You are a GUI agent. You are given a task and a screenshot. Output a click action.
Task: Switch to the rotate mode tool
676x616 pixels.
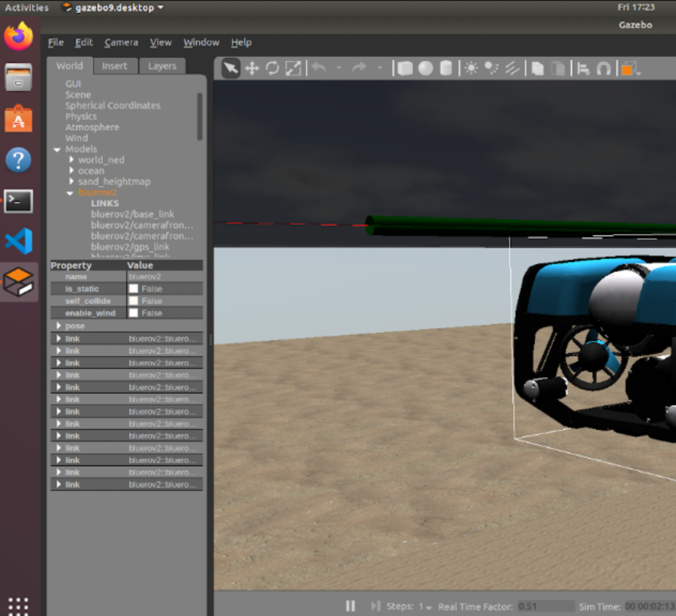(273, 68)
